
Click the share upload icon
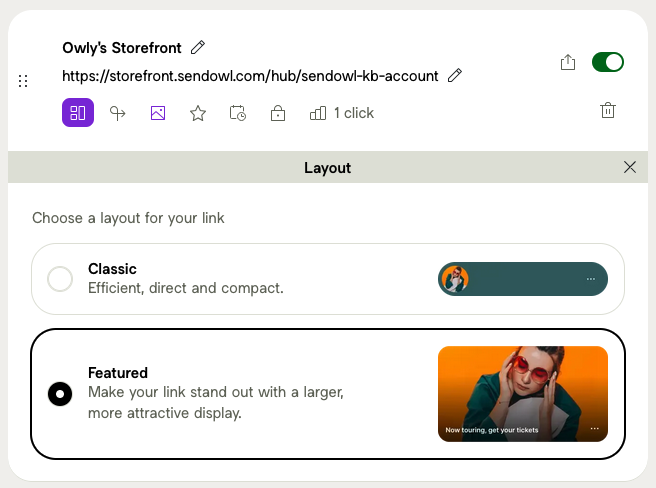568,63
